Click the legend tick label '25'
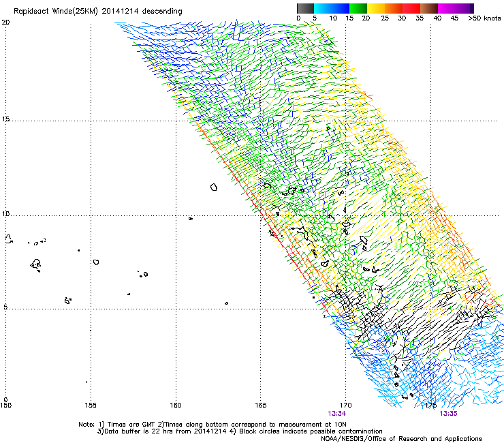This screenshot has height=443, width=504. coord(385,18)
